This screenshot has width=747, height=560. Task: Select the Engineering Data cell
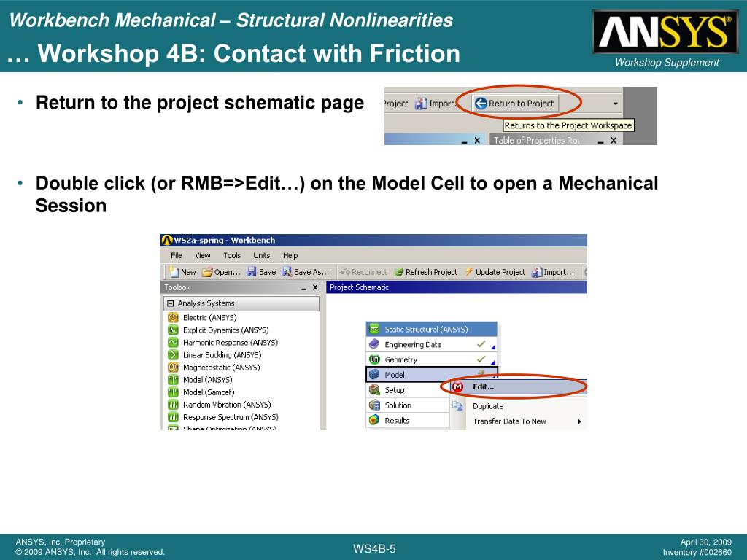click(432, 344)
